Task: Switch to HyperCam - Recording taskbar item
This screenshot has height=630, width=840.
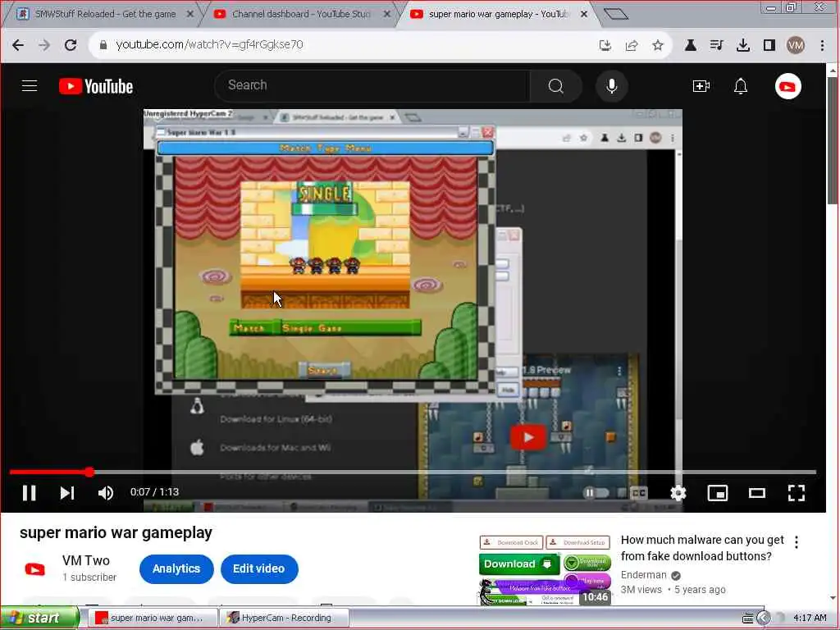Action: 284,618
